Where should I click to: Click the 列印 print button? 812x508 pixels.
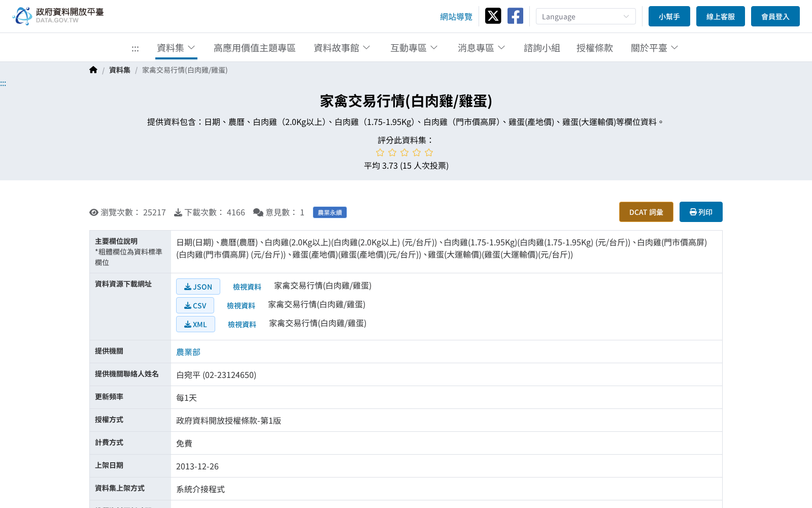click(x=701, y=212)
